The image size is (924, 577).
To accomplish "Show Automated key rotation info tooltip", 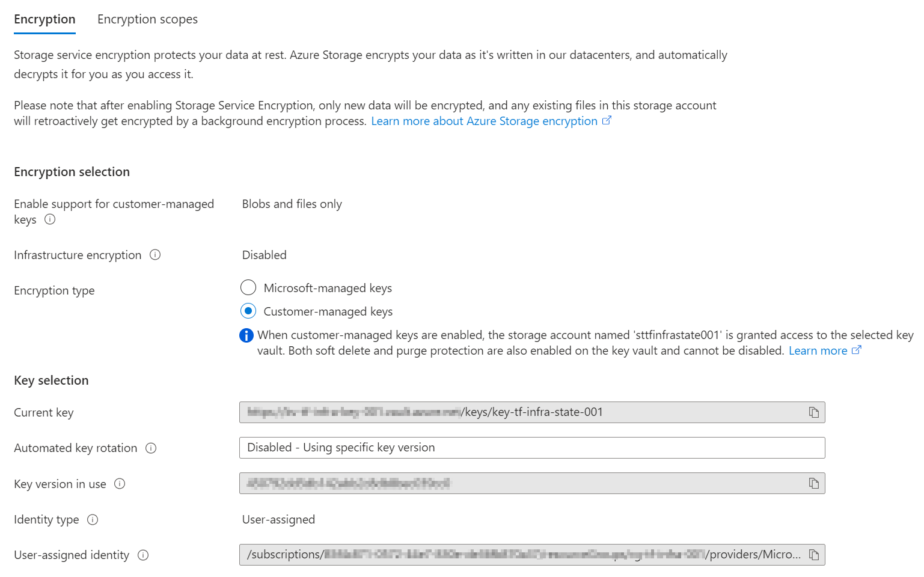I will (x=151, y=448).
